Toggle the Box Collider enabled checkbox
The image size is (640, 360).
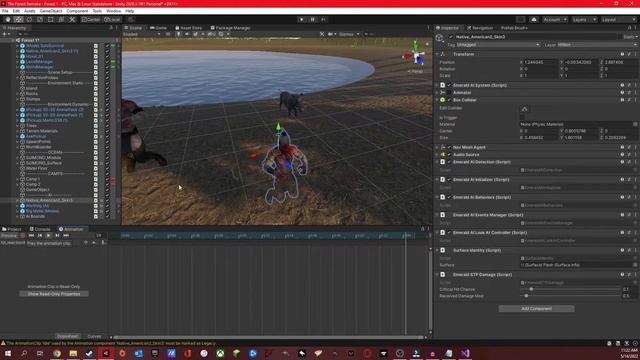coord(449,100)
